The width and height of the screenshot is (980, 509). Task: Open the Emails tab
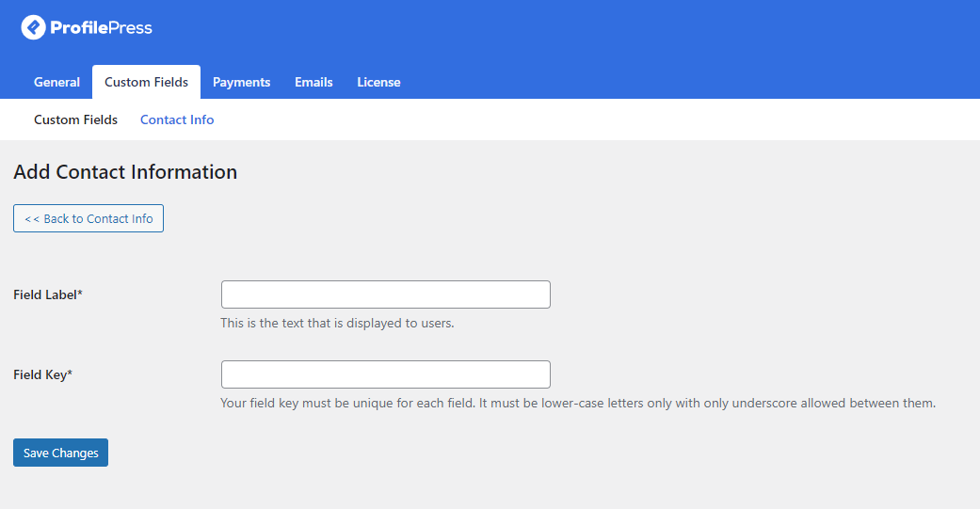click(313, 82)
